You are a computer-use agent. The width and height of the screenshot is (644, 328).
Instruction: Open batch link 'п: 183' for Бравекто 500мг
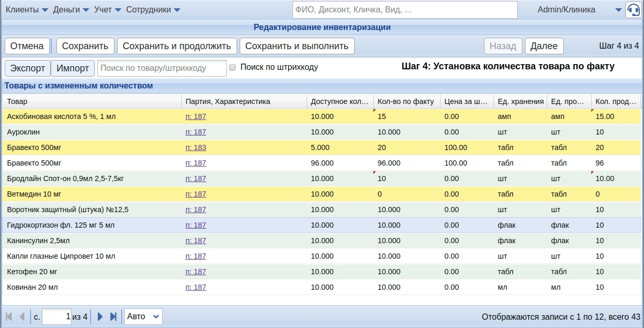coord(196,147)
